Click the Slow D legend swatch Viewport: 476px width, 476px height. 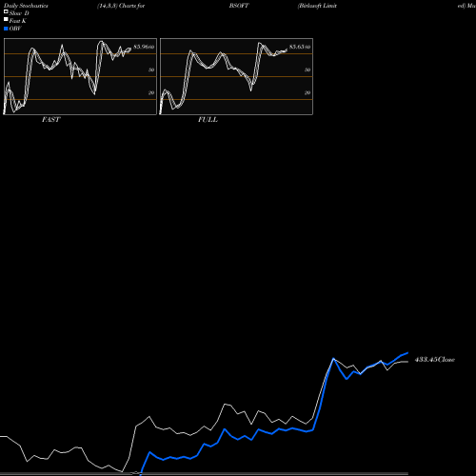6,11
